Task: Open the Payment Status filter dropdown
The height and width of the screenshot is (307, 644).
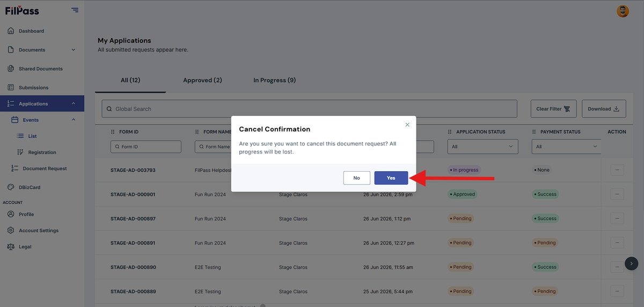Action: pyautogui.click(x=566, y=147)
